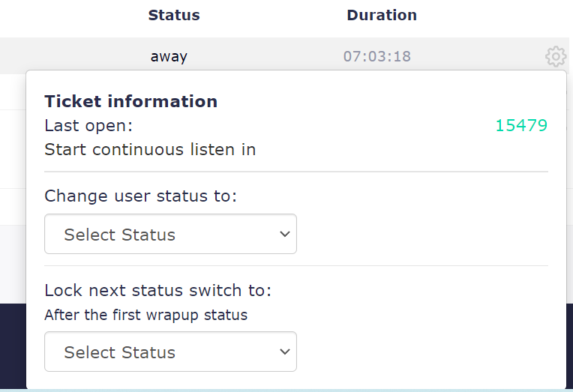Select the 07:03:18 duration value
Image resolution: width=573 pixels, height=392 pixels.
377,56
